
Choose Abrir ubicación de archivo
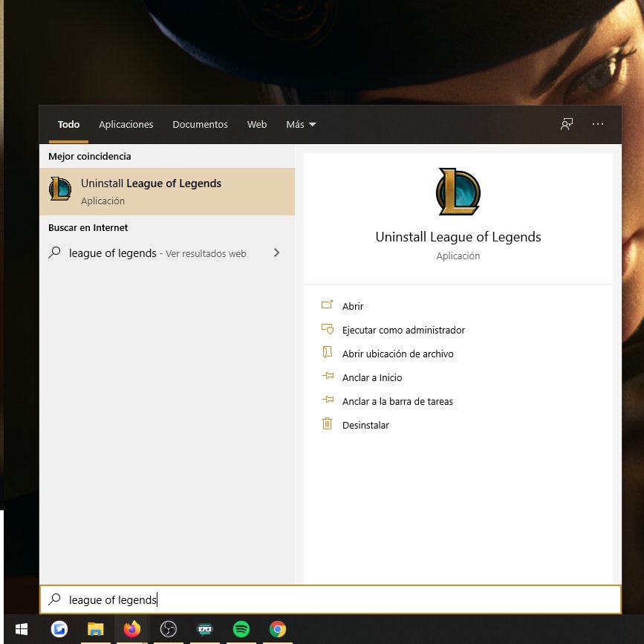point(397,354)
